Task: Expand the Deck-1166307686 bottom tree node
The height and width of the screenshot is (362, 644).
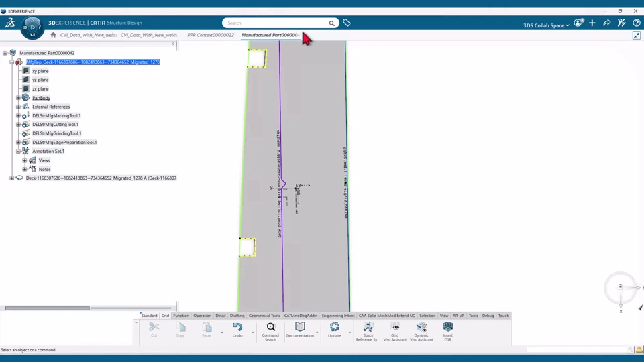Action: (12, 178)
